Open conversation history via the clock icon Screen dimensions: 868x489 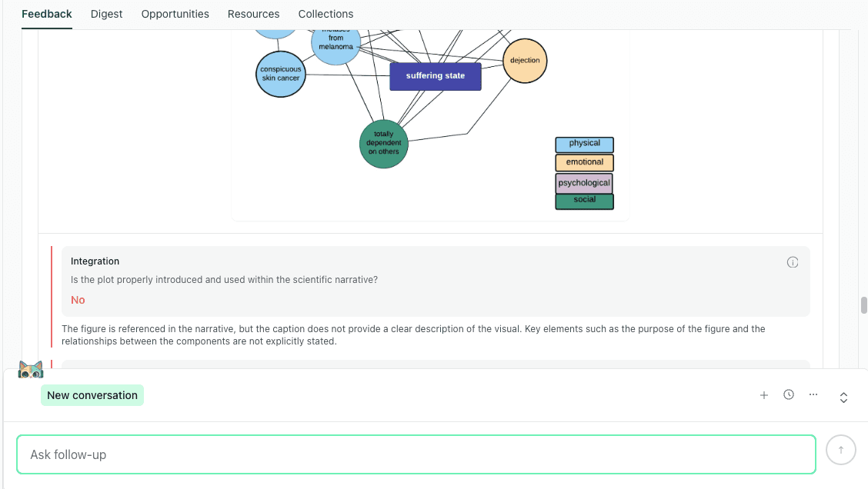pyautogui.click(x=789, y=394)
